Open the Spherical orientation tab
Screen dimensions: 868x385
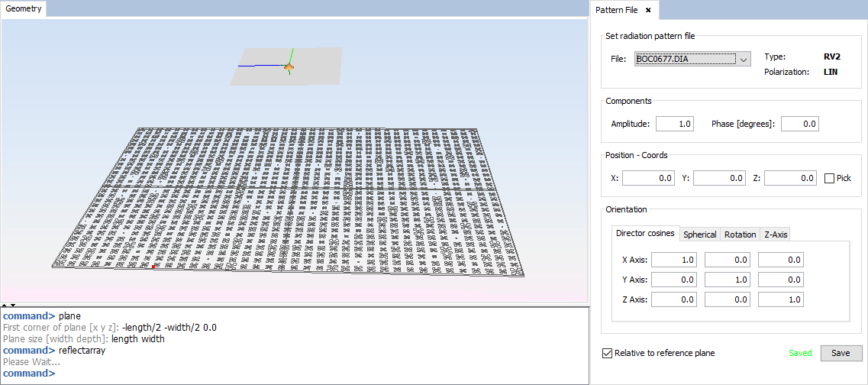[699, 235]
